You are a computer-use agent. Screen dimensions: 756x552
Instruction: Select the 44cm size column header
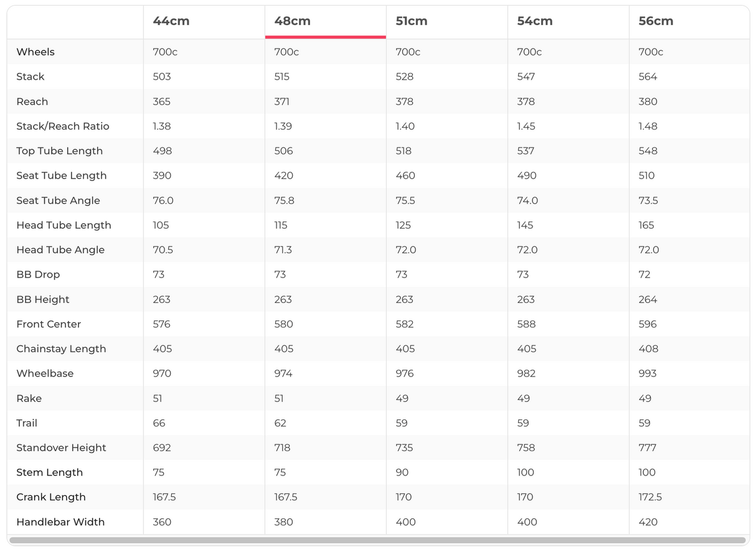171,21
